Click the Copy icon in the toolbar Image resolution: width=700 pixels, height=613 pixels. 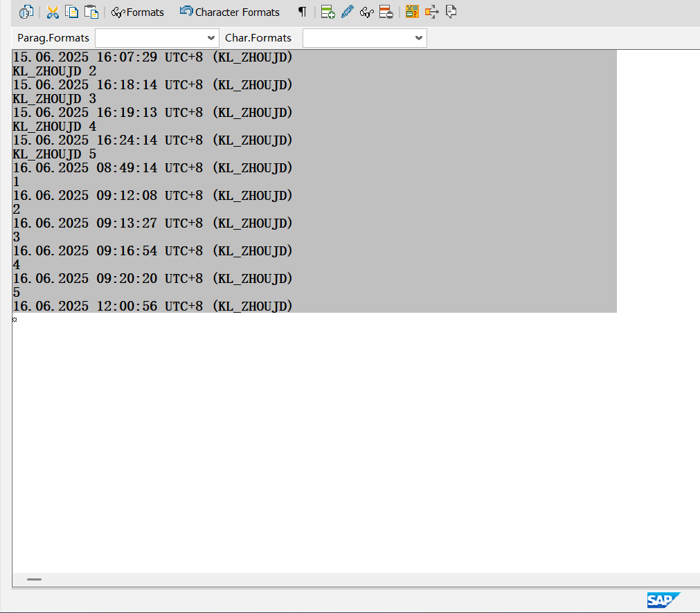click(71, 12)
